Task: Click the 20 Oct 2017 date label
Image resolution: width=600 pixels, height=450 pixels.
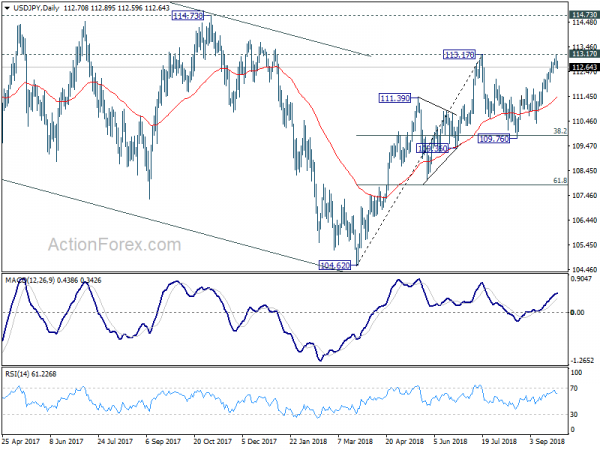Action: (x=213, y=442)
